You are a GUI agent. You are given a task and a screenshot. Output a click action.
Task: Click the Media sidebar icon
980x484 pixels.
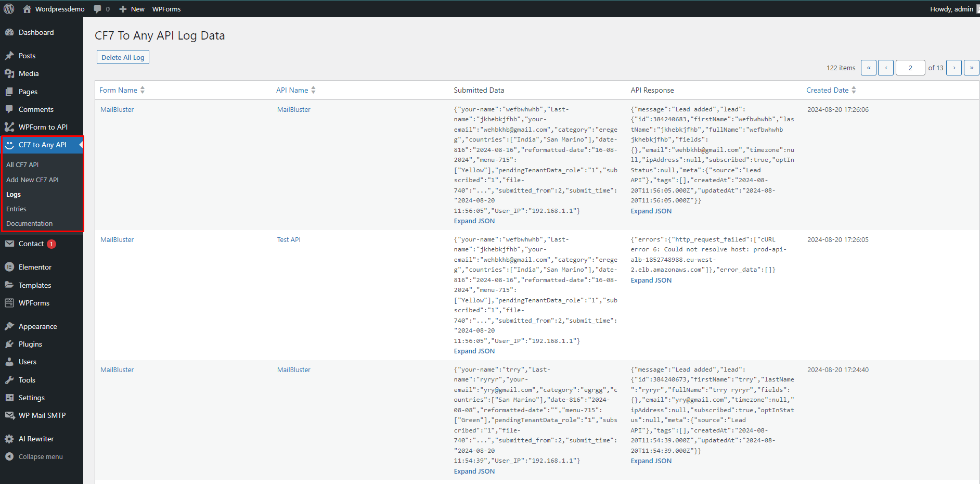tap(10, 73)
